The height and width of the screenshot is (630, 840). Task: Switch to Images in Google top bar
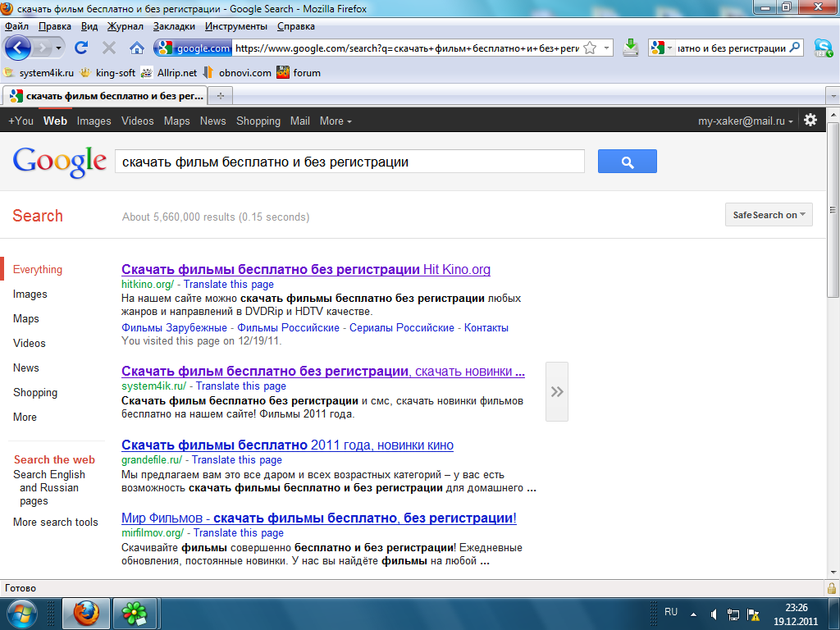pyautogui.click(x=94, y=121)
